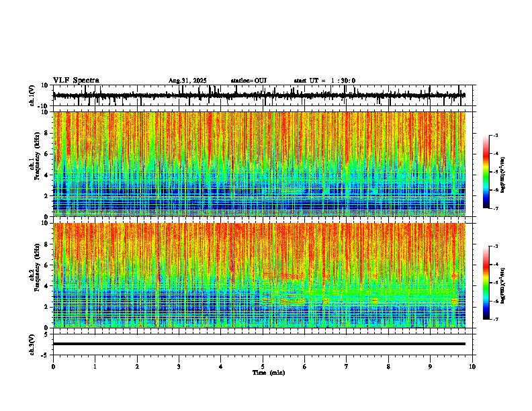Click time axis tick label "4"
Image resolution: width=532 pixels, height=411 pixels.
coord(221,367)
